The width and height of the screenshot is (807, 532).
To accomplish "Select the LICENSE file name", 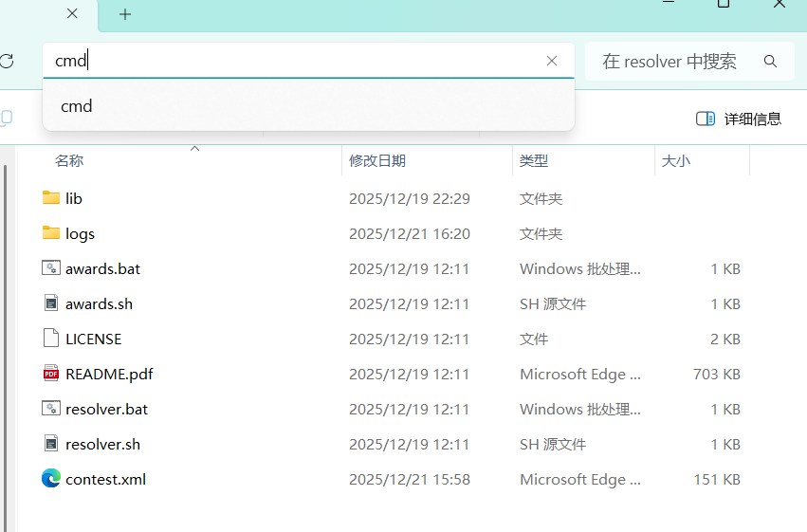I will point(94,339).
